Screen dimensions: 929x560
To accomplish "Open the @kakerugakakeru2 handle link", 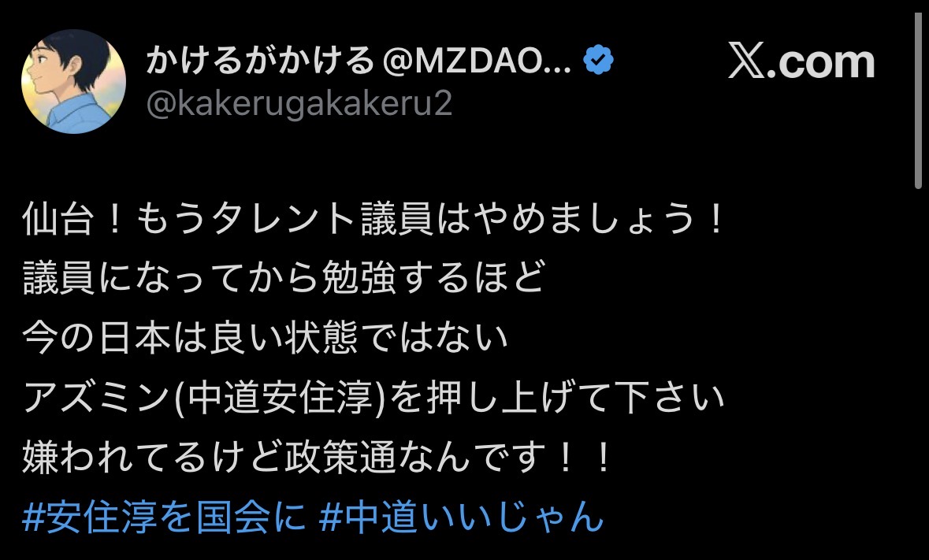I will 299,104.
